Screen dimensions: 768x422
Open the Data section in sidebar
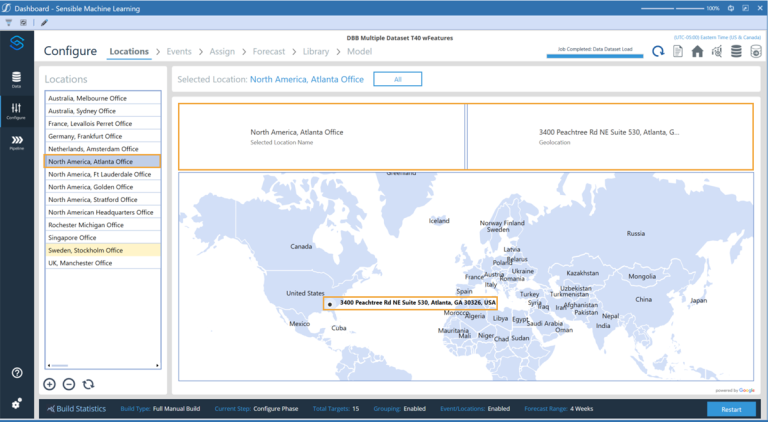[17, 80]
